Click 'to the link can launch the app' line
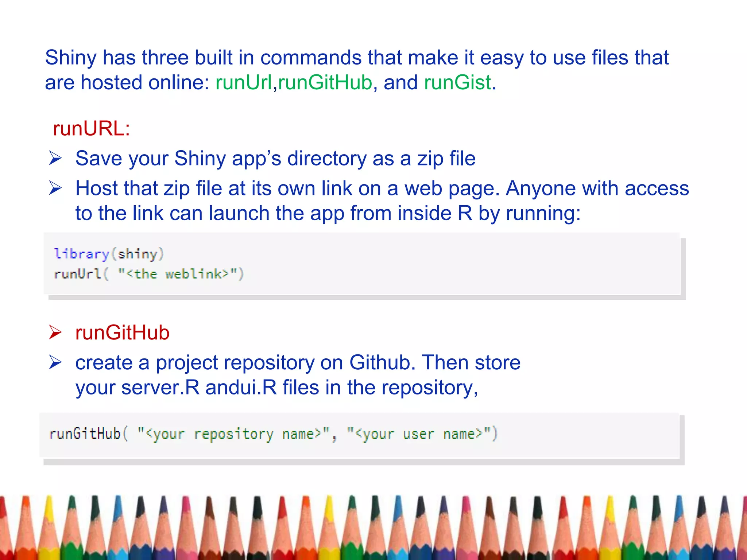The height and width of the screenshot is (560, 747). (328, 213)
